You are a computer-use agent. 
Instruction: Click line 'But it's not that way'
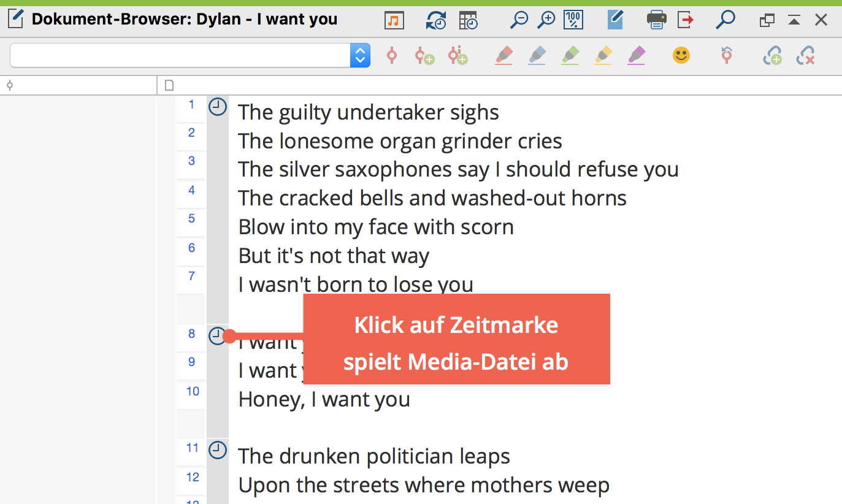point(334,256)
